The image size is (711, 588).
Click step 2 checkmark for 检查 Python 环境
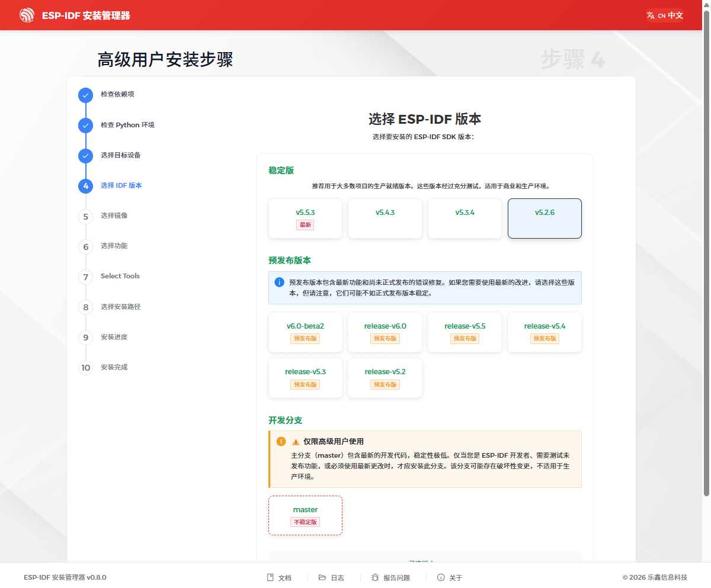coord(86,126)
